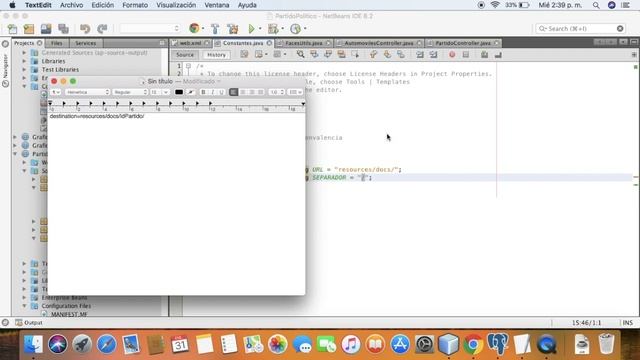This screenshot has width=640, height=360.
Task: Open Edición menu in menu bar
Action: tap(102, 5)
